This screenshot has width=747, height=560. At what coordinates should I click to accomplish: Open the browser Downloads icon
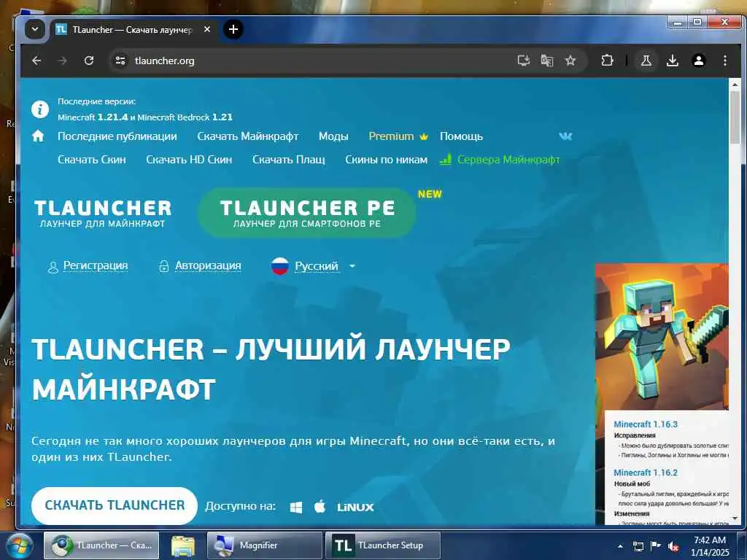pyautogui.click(x=672, y=61)
